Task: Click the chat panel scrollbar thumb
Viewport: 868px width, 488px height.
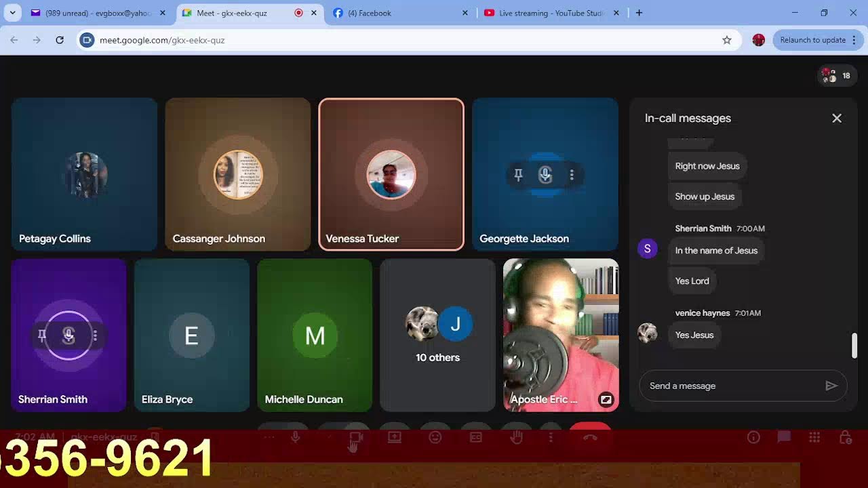Action: (854, 346)
